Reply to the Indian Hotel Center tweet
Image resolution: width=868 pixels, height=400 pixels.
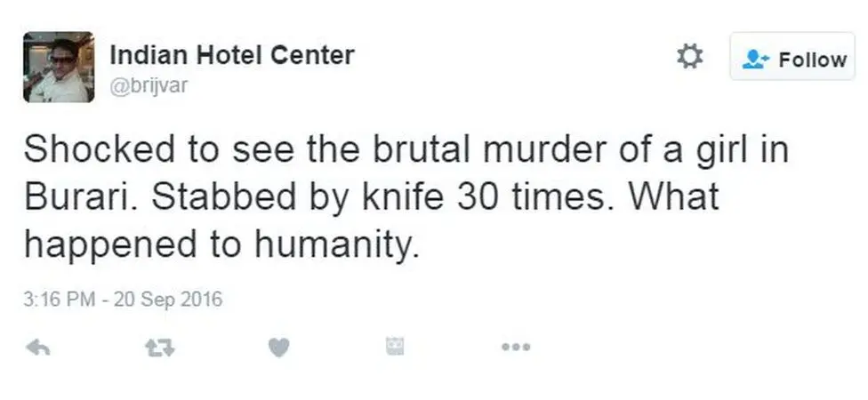(x=37, y=348)
